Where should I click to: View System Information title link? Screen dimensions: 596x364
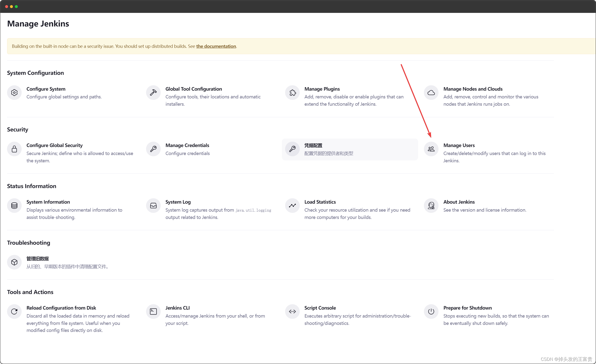coord(48,202)
